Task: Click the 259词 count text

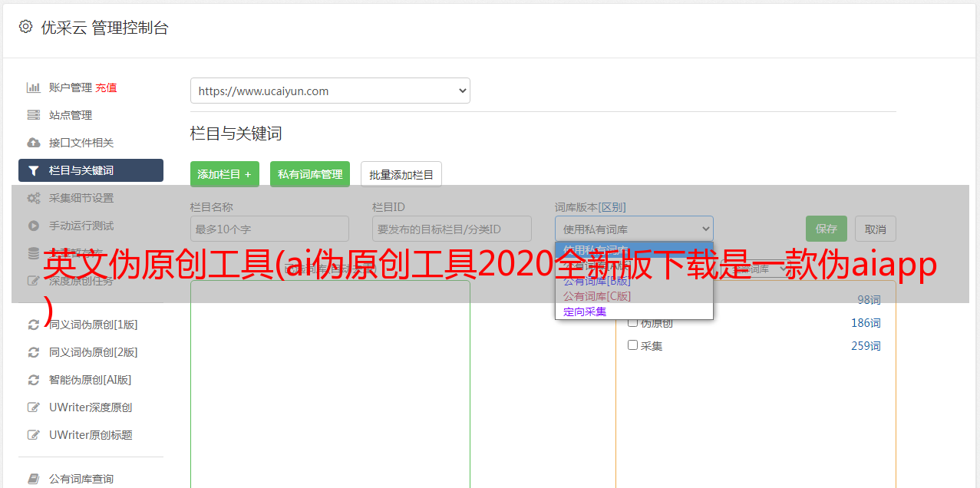Action: pos(866,346)
